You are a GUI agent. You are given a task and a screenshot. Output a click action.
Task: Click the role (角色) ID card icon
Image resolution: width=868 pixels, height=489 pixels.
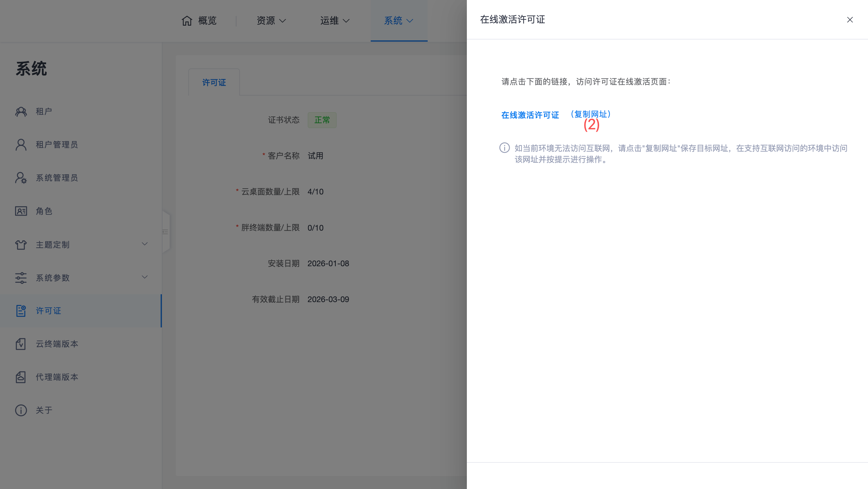pos(21,211)
